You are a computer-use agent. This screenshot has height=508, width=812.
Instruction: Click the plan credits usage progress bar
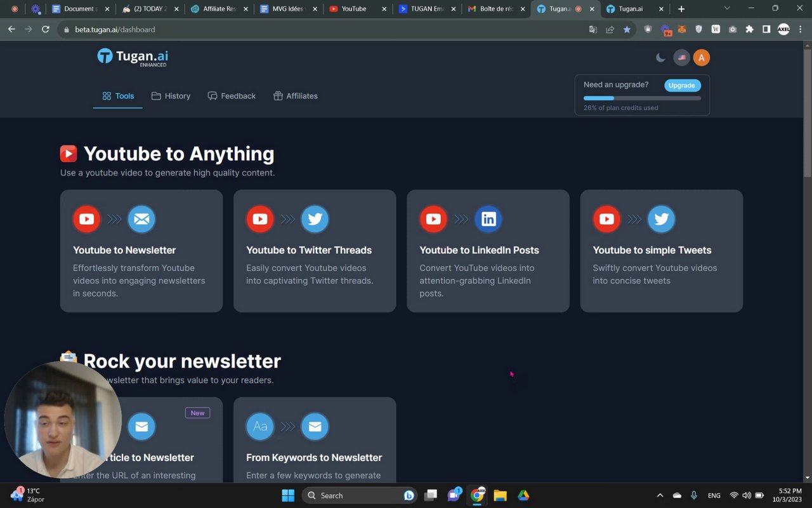point(642,98)
